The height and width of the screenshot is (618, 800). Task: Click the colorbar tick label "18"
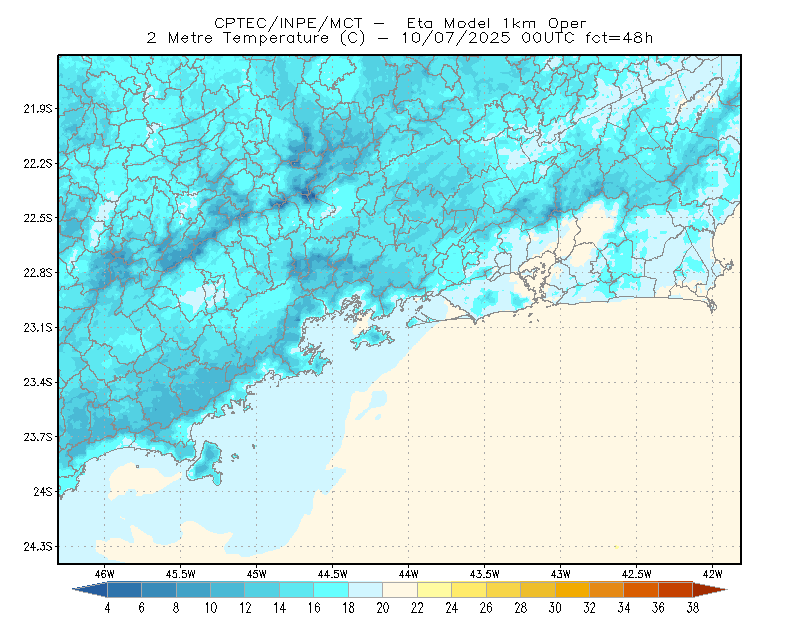click(348, 608)
